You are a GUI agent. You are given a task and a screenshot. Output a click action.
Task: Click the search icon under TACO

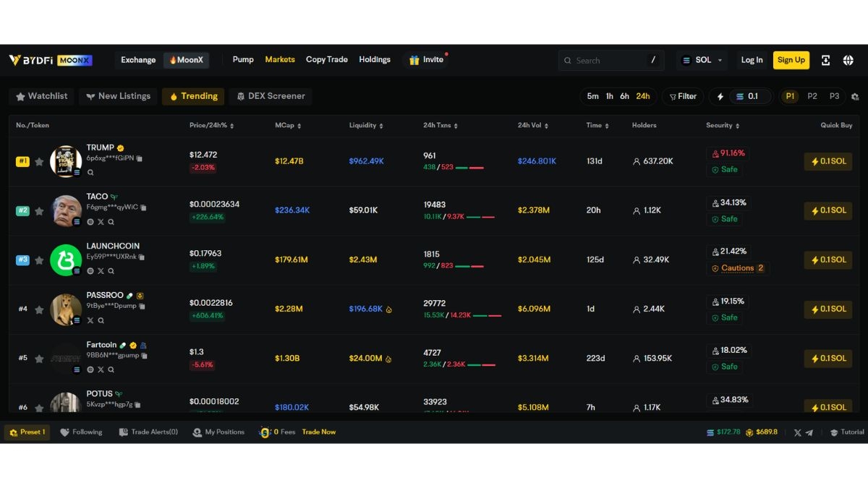(111, 222)
